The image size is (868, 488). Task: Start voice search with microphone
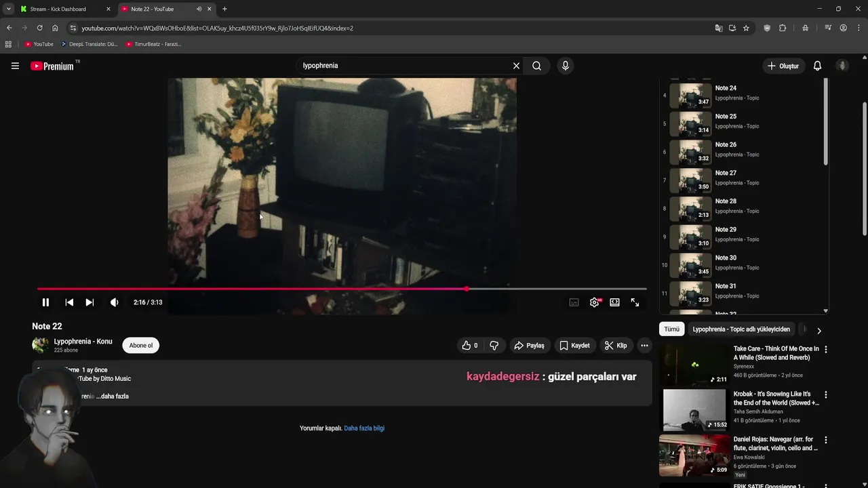tap(565, 66)
